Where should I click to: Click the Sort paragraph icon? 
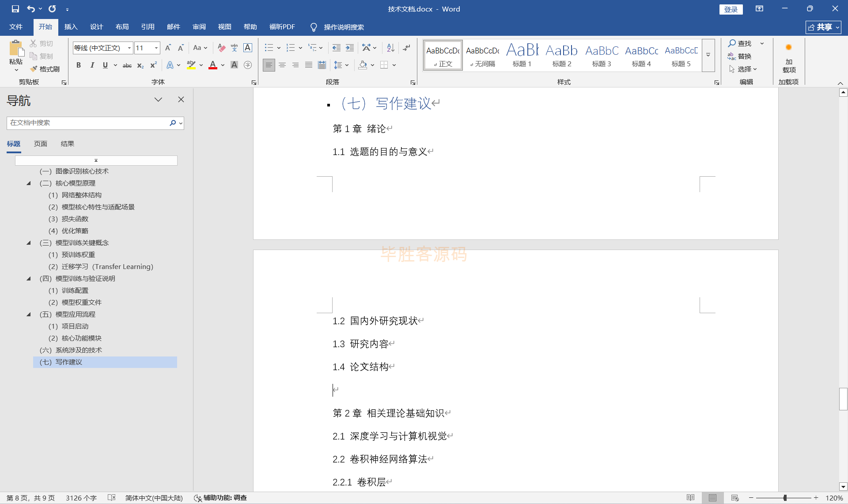(x=390, y=48)
